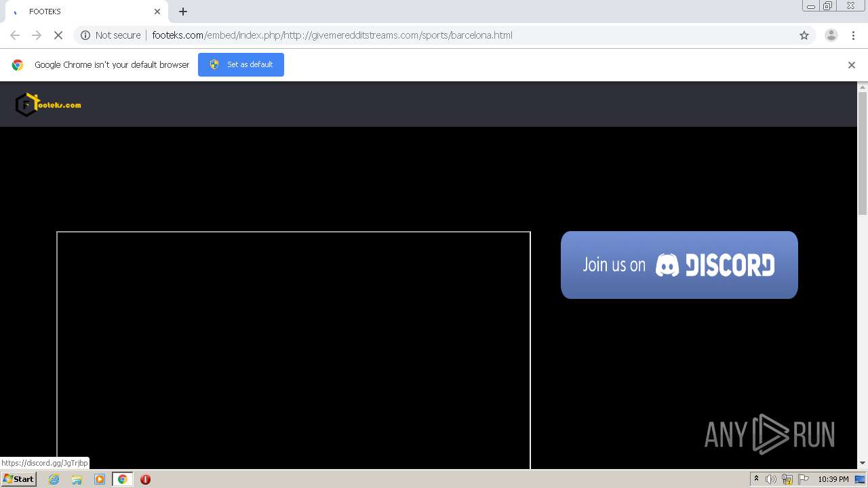The image size is (868, 488).
Task: Click Set as default button
Action: click(241, 64)
